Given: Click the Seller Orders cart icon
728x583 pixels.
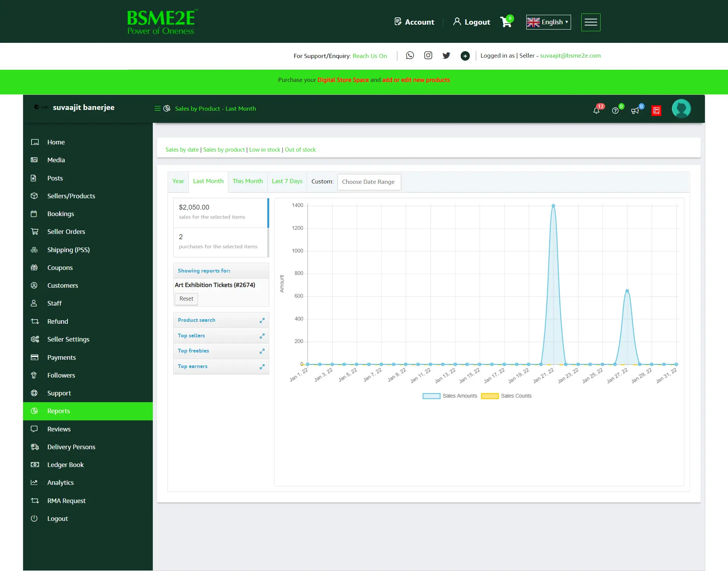Looking at the screenshot, I should tap(35, 232).
